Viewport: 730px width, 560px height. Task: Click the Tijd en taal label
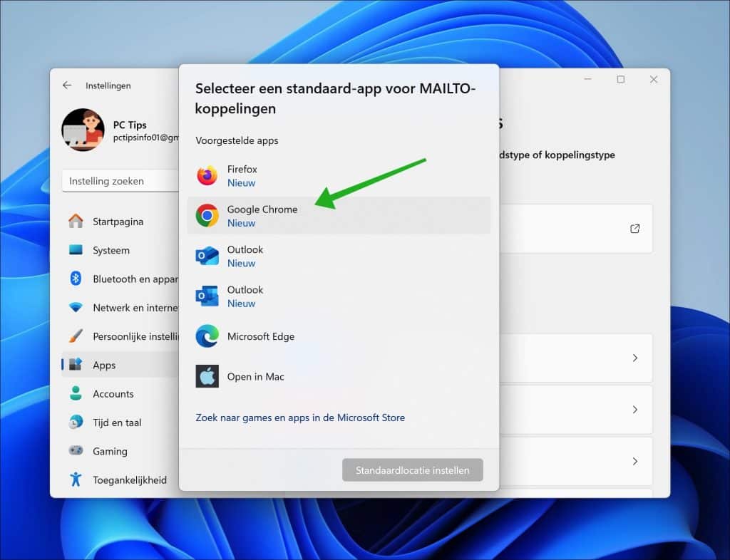[x=117, y=422]
